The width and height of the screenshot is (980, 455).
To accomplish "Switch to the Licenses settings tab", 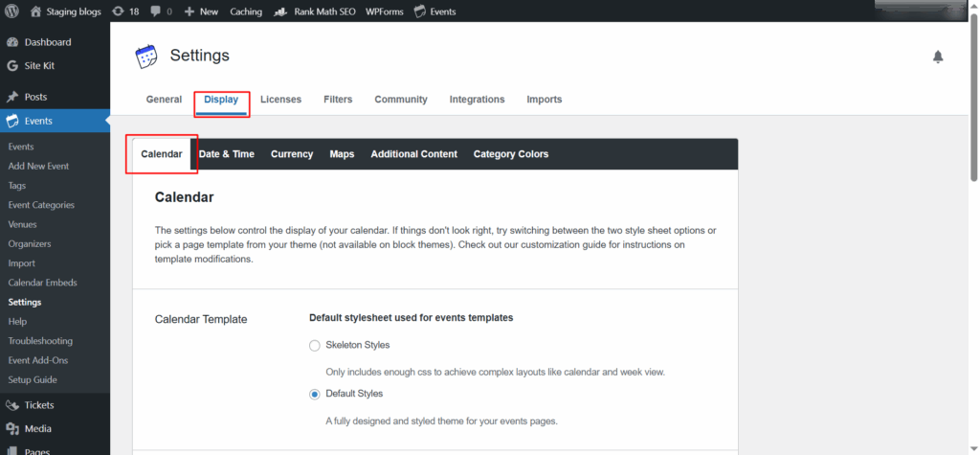I will click(280, 99).
